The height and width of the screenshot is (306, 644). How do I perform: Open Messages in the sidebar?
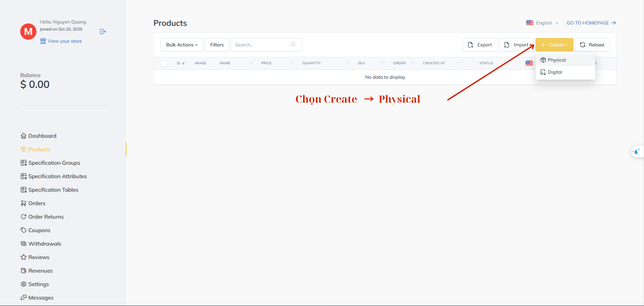pos(41,298)
